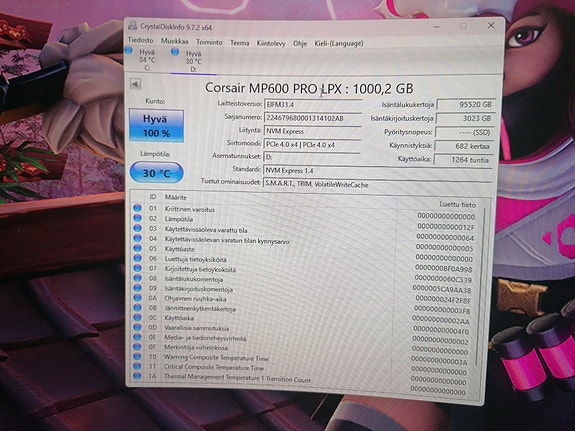
Task: Open the Teema menu
Action: point(239,43)
